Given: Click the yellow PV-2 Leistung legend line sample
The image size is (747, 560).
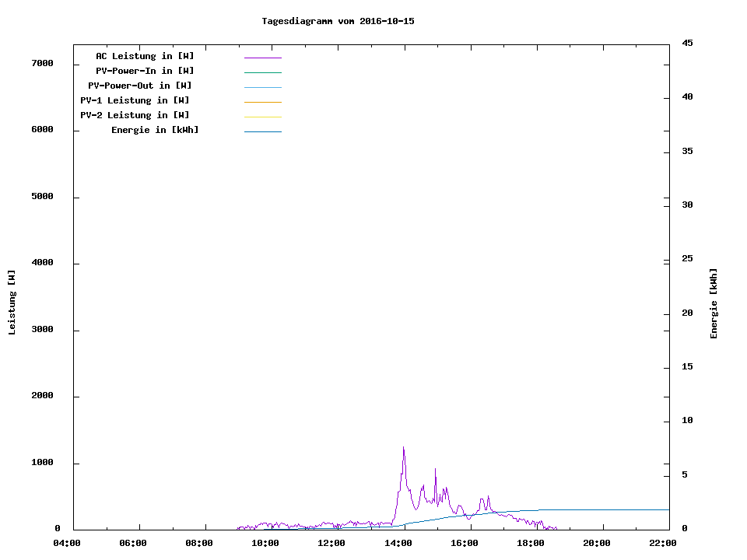Looking at the screenshot, I should 262,117.
